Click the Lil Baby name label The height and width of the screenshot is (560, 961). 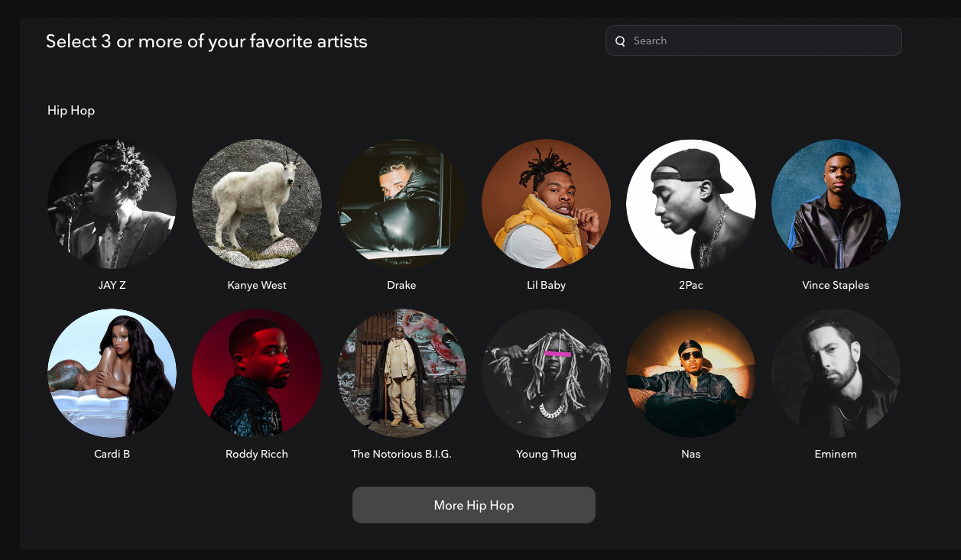(x=547, y=285)
